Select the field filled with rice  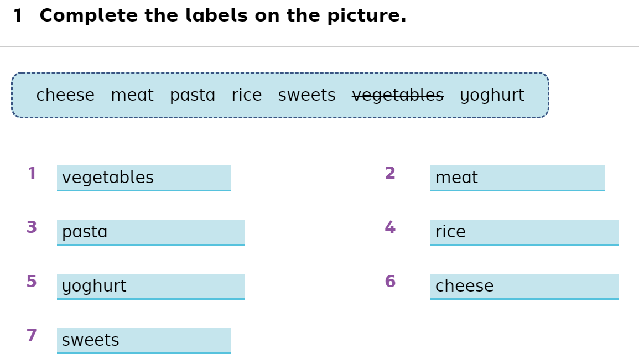click(x=524, y=232)
